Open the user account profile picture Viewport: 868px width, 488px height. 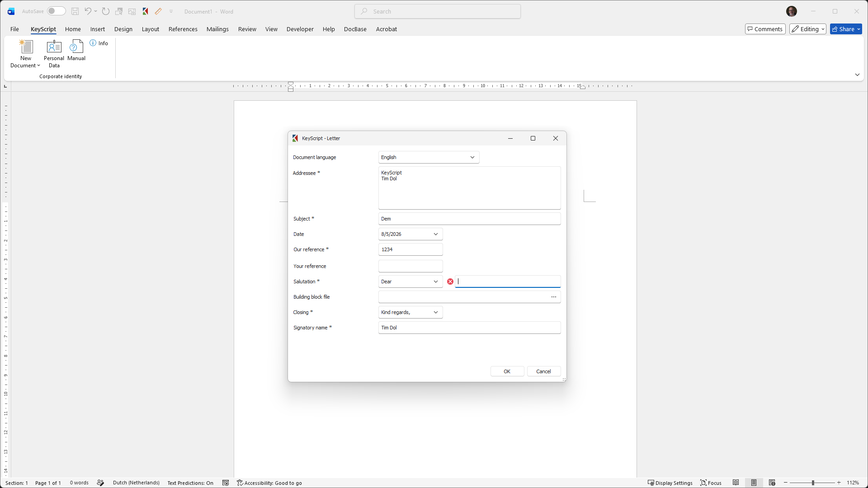pos(792,11)
